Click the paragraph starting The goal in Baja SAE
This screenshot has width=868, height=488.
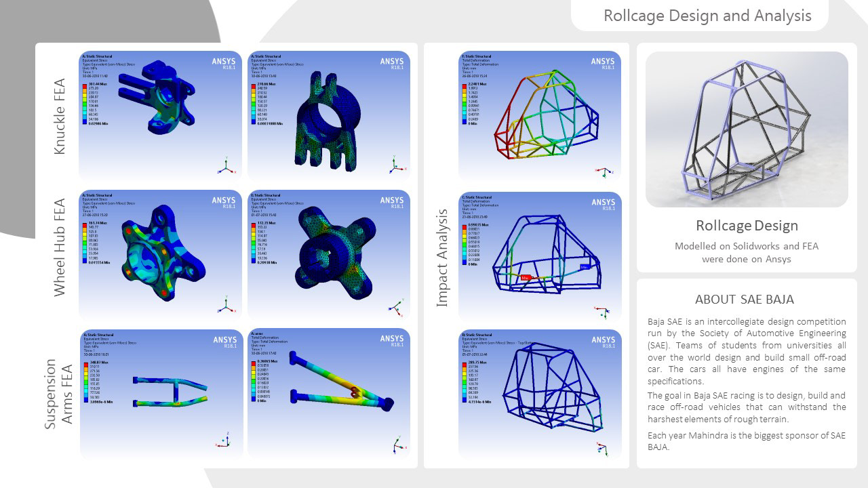[x=747, y=407]
